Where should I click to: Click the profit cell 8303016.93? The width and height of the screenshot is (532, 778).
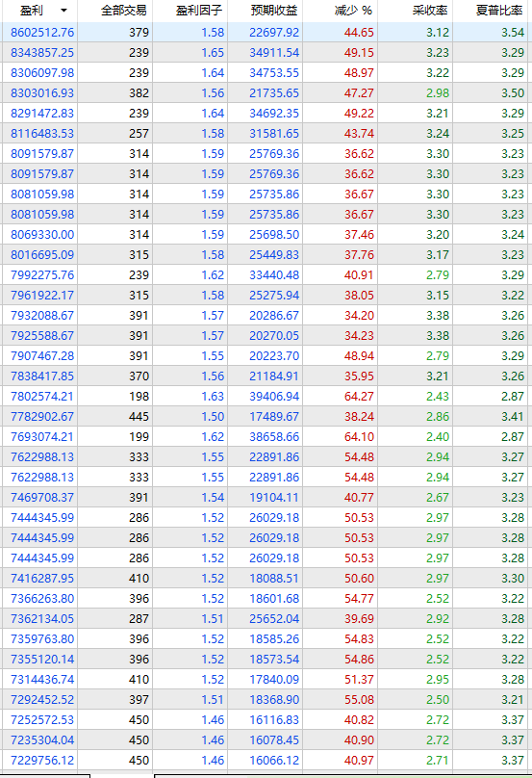coord(42,92)
